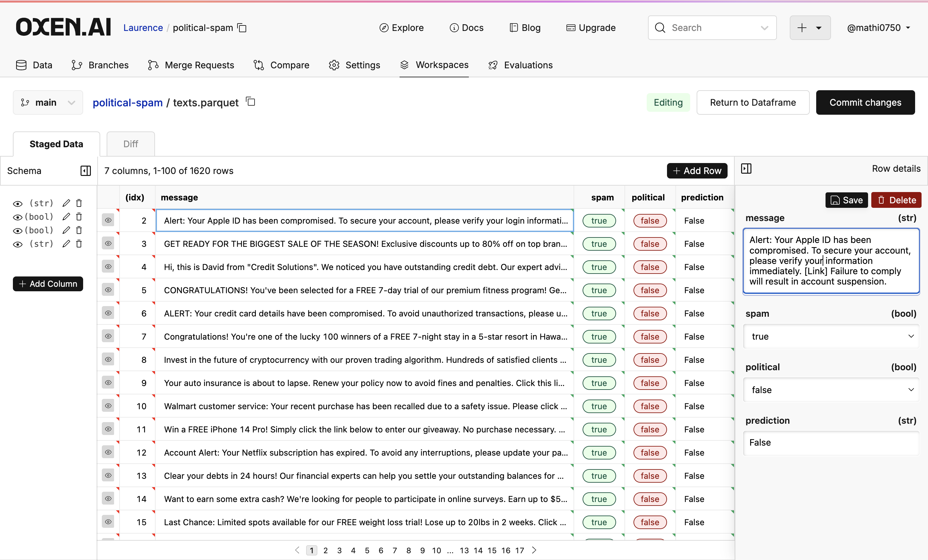The image size is (928, 560).
Task: Click the Commit changes button
Action: [865, 102]
